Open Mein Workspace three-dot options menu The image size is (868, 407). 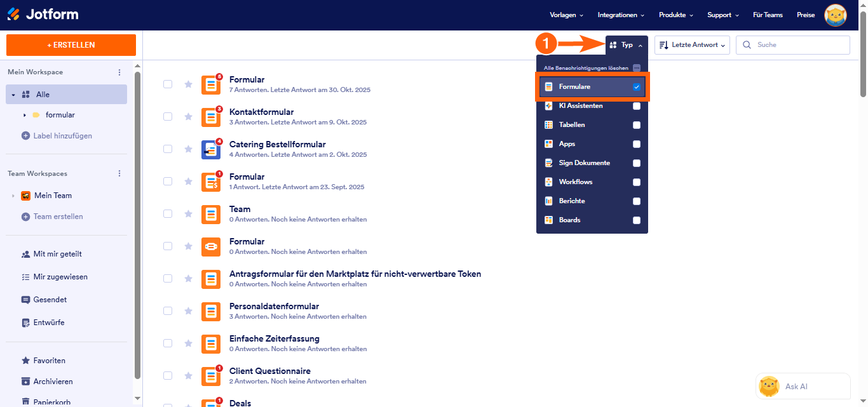(119, 72)
